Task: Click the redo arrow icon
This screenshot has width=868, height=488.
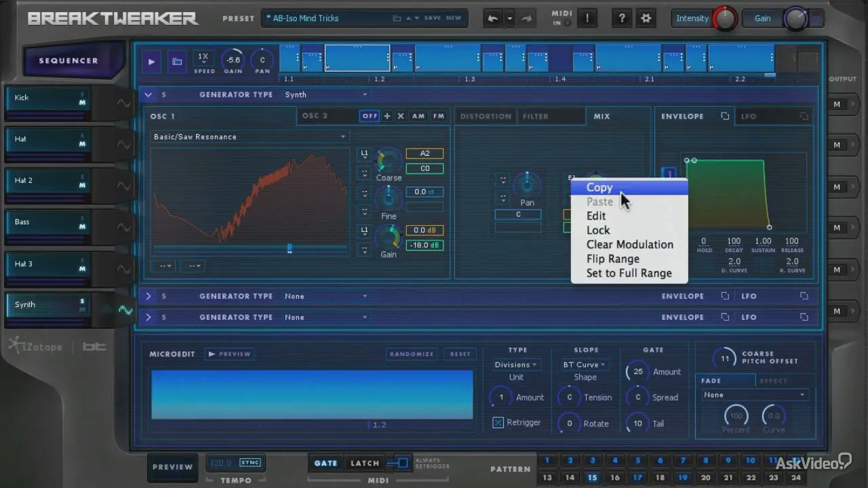Action: tap(526, 19)
